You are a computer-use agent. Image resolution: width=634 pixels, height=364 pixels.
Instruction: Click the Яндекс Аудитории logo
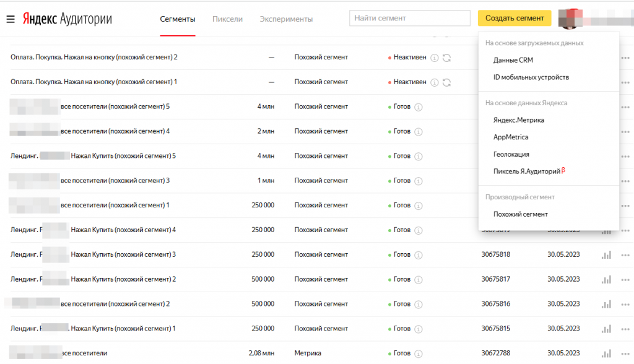67,19
